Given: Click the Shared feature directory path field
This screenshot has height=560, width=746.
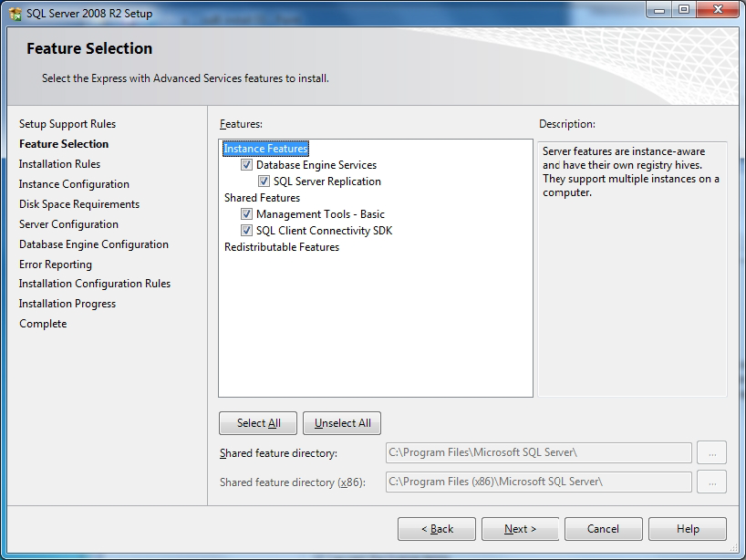Looking at the screenshot, I should [x=539, y=452].
